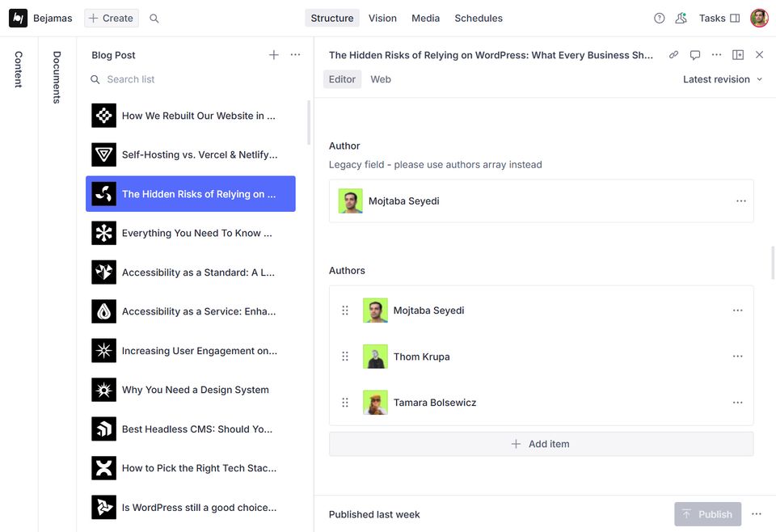Click the Publish button
Screen dimensions: 776x532
[x=708, y=513]
